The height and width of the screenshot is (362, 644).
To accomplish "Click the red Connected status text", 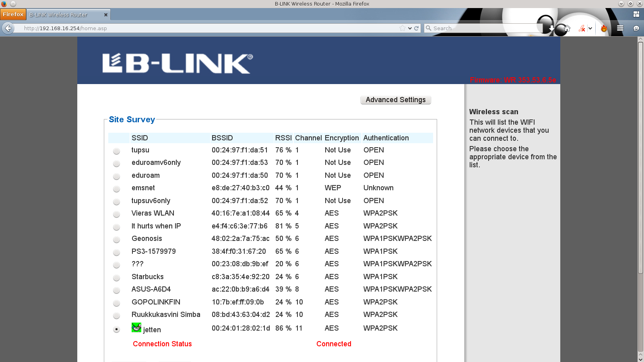I will point(334,344).
